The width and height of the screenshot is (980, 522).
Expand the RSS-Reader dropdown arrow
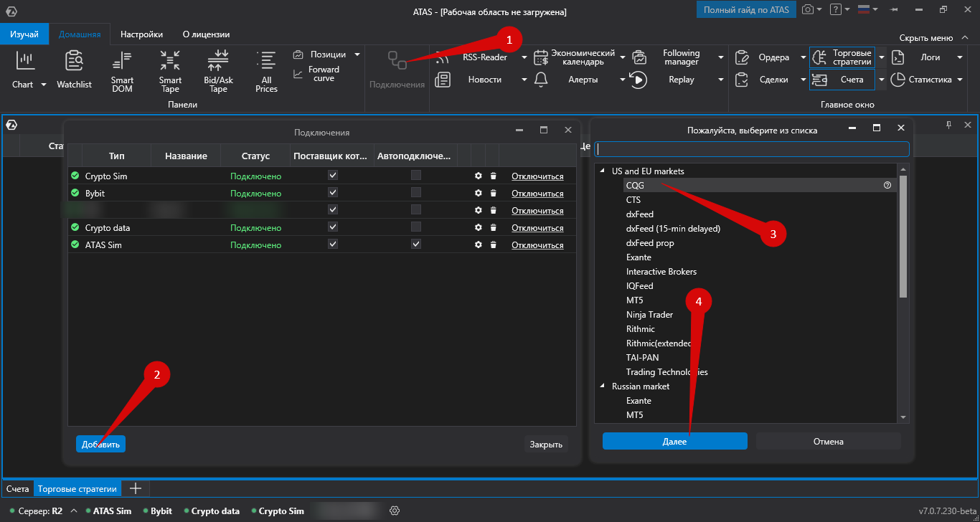tap(524, 57)
